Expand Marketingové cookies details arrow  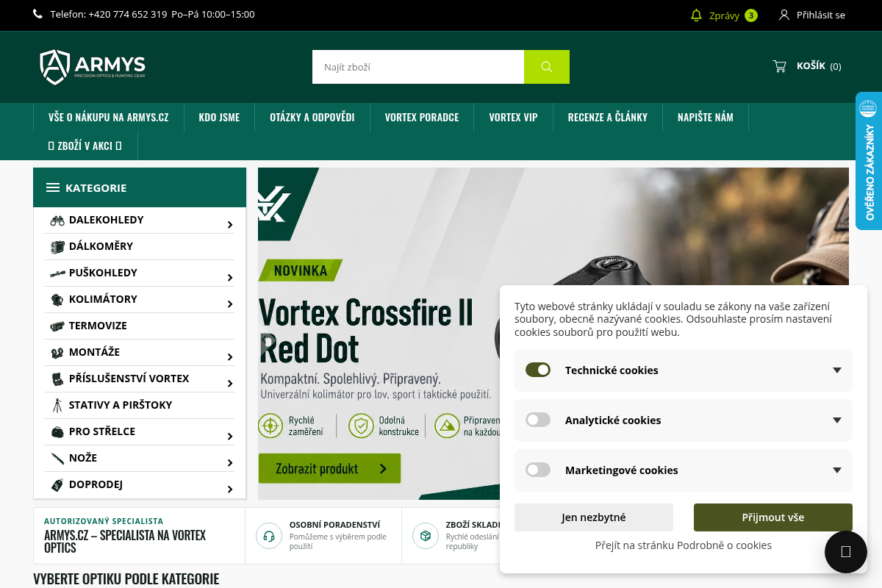[x=837, y=470]
